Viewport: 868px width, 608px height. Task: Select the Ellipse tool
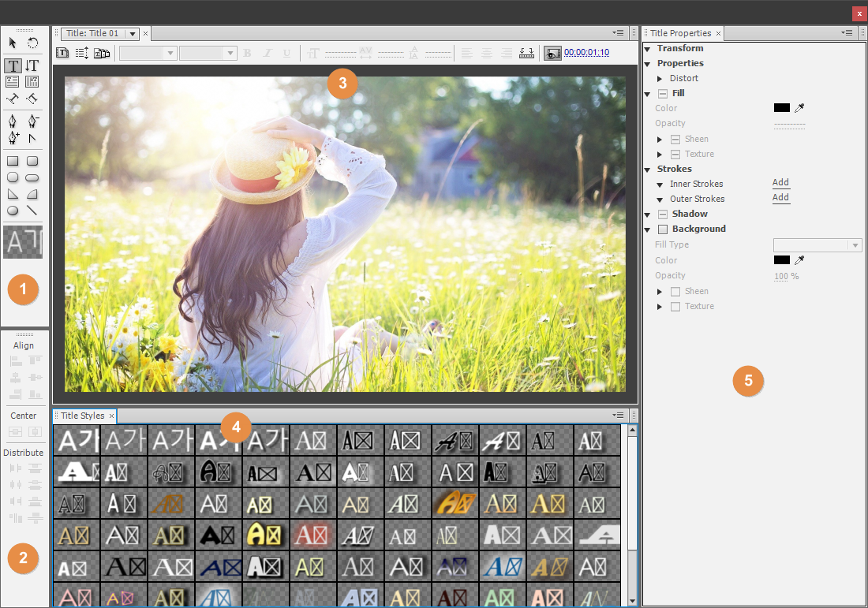pos(13,211)
